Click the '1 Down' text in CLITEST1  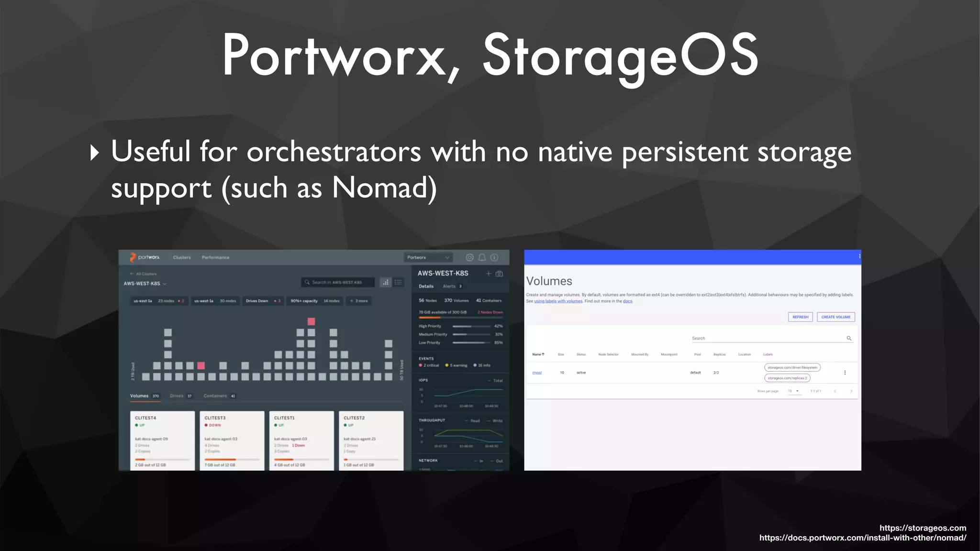tap(299, 445)
